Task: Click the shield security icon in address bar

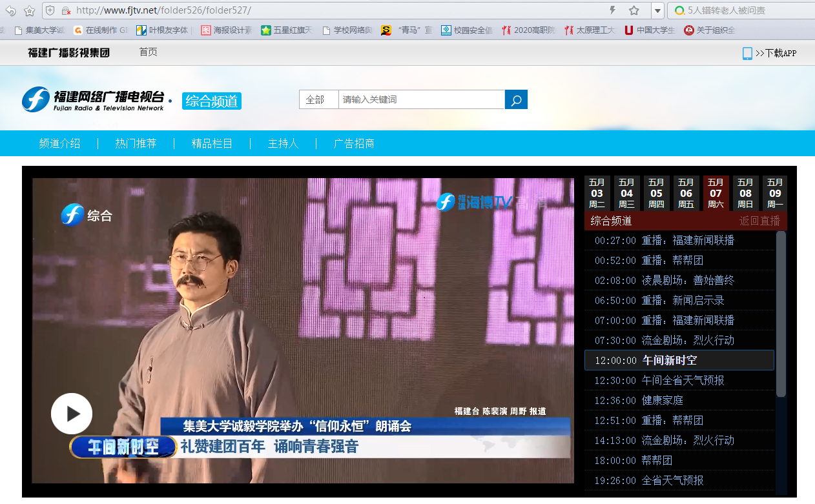Action: point(50,10)
